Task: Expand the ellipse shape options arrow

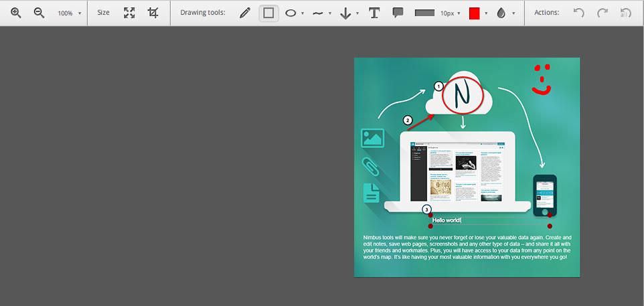Action: click(x=303, y=13)
